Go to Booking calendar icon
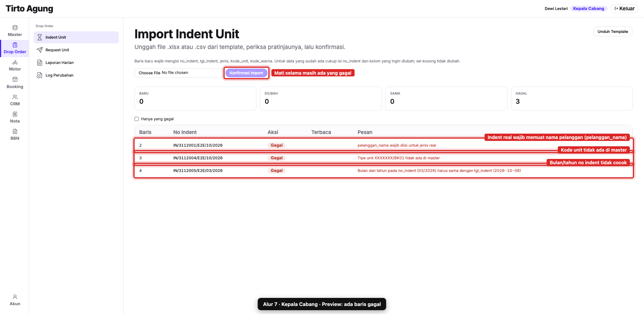The width and height of the screenshot is (644, 314). tap(15, 79)
